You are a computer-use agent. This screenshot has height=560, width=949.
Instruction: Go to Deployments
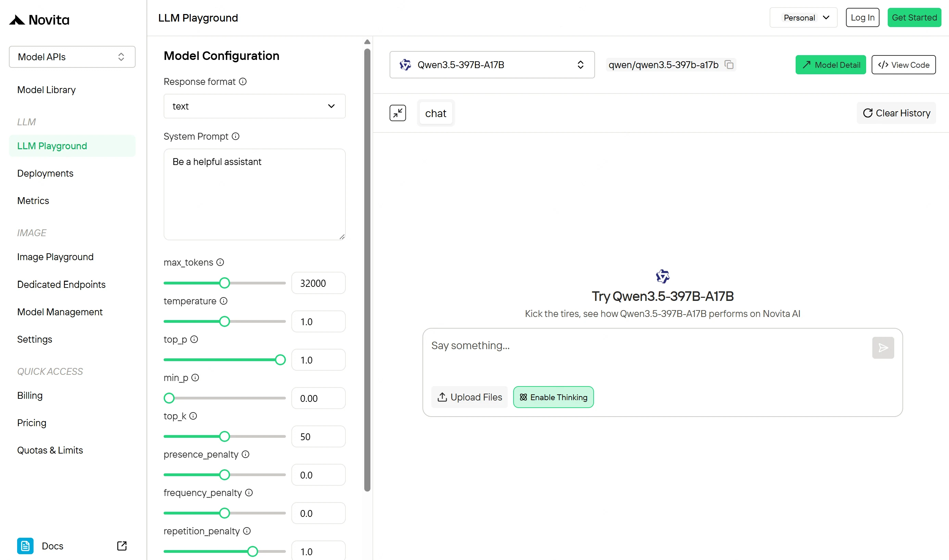coord(45,173)
